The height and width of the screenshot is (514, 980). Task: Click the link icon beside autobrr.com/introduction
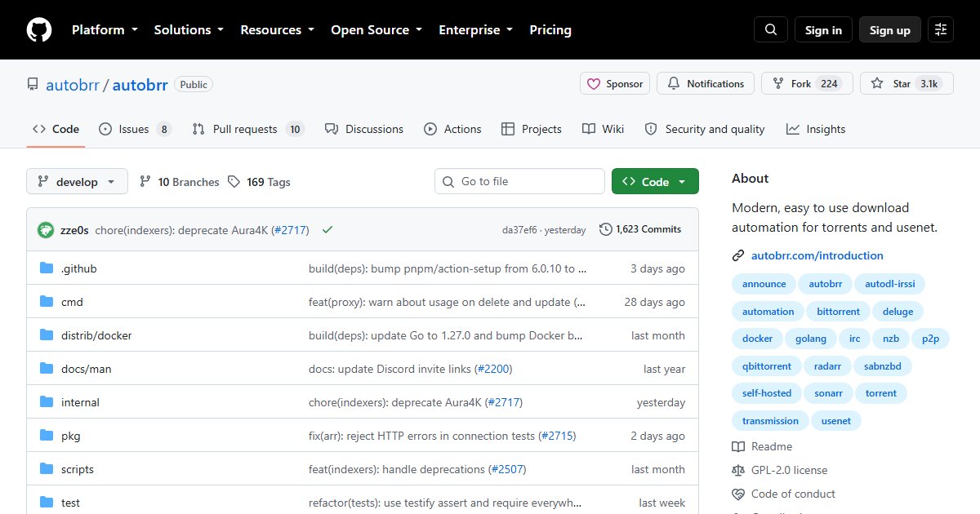point(738,255)
